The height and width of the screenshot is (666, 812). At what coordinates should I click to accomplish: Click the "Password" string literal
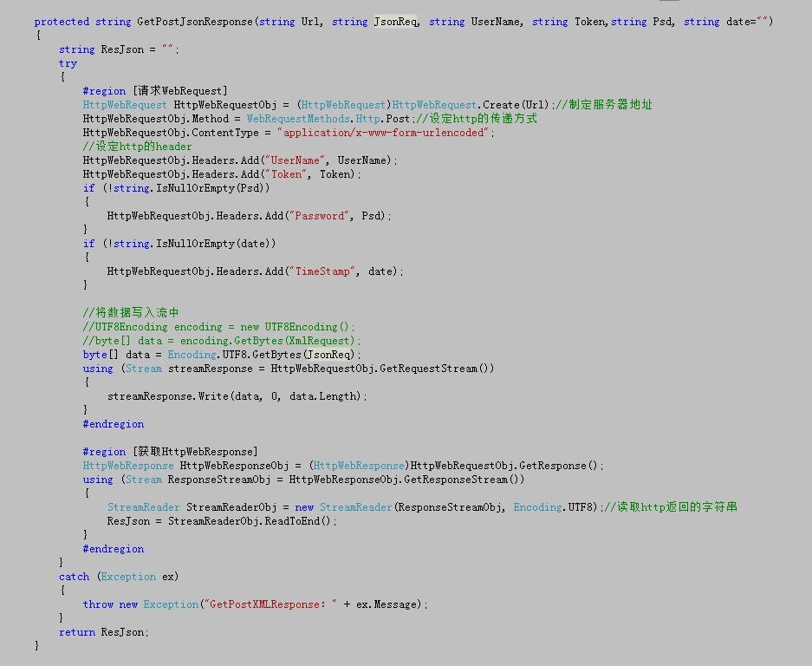pos(319,216)
